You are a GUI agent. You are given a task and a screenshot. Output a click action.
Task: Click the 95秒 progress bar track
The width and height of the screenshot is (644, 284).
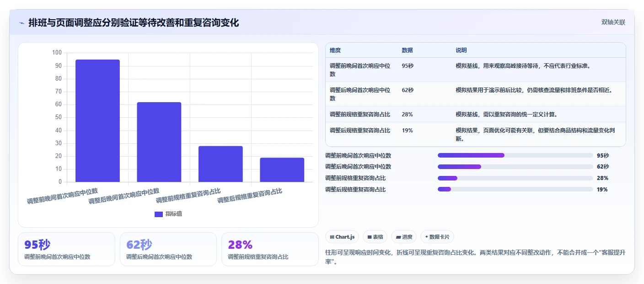(x=515, y=155)
